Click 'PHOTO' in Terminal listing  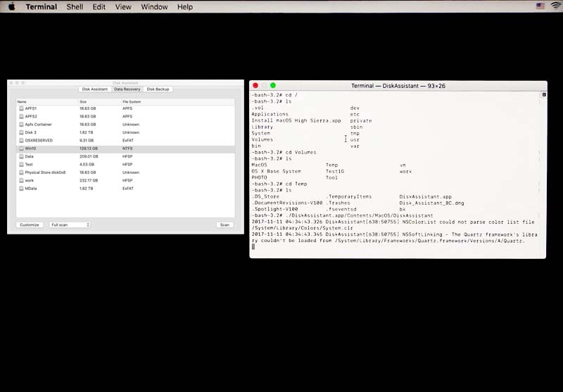tap(259, 177)
